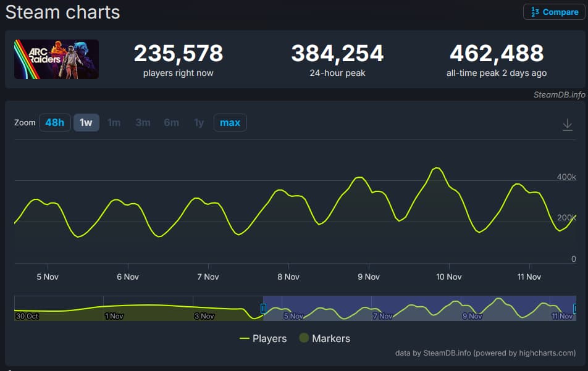Toggle the Markers series in legend
The width and height of the screenshot is (588, 371).
[324, 338]
